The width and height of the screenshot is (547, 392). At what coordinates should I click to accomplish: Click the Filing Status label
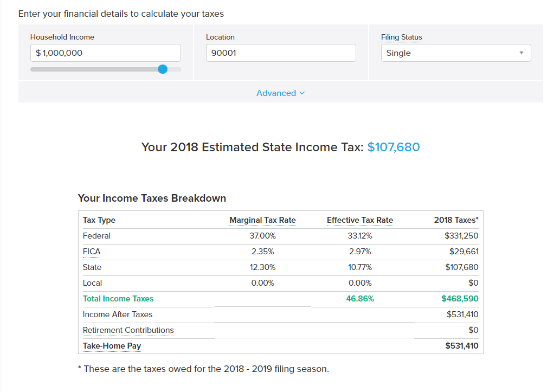coord(402,37)
